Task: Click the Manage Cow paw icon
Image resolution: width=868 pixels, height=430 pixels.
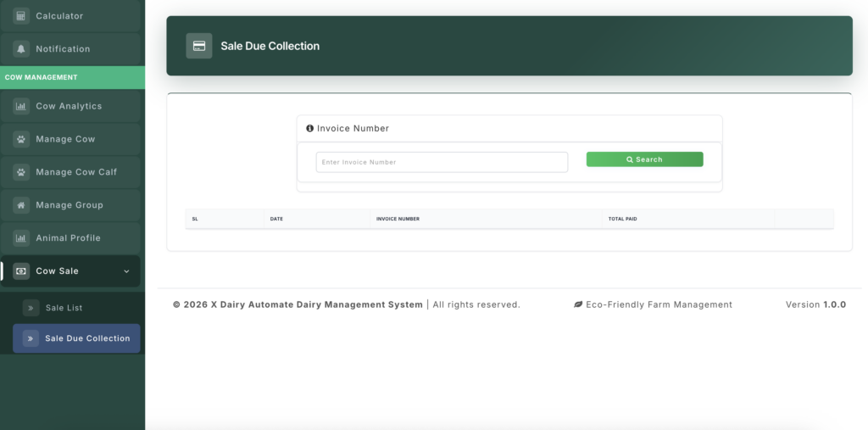Action: (x=21, y=139)
